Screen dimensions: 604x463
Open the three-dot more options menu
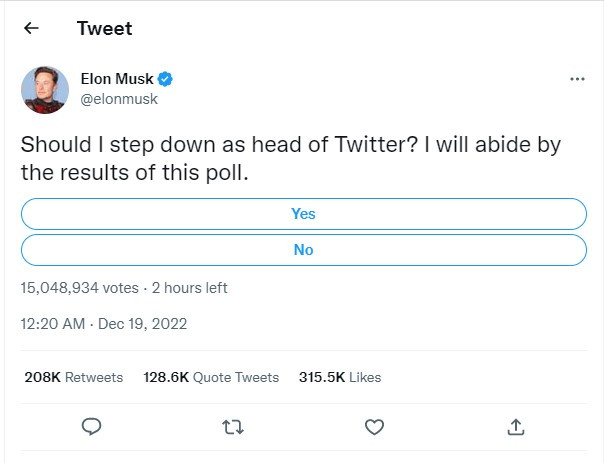577,79
